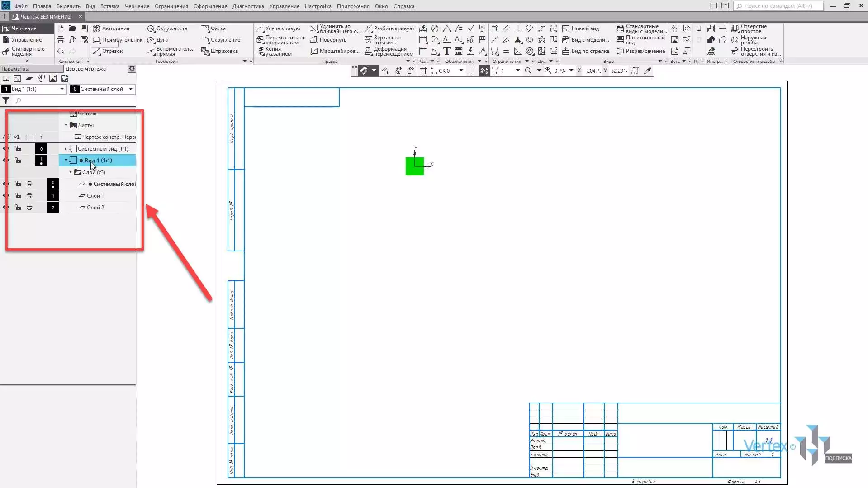Toggle the grid icon in view toolbar
The width and height of the screenshot is (868, 488).
[x=423, y=71]
